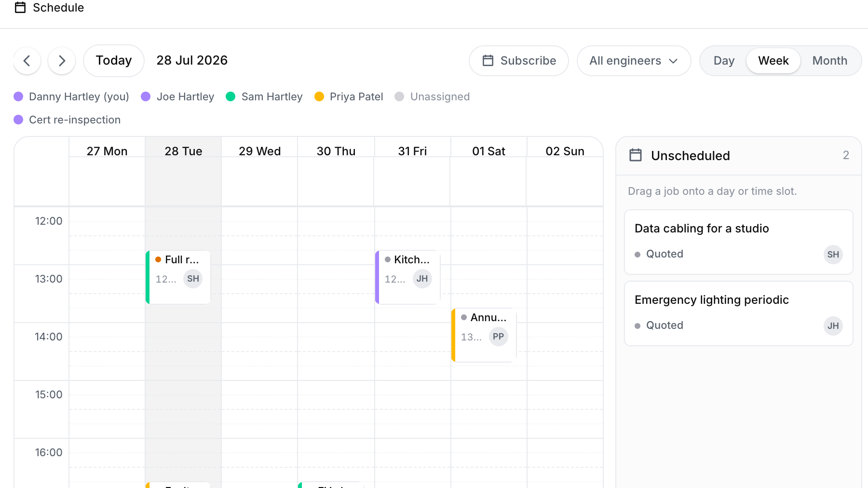Click the calendar icon in Subscribe button
The height and width of the screenshot is (488, 868).
tap(488, 61)
